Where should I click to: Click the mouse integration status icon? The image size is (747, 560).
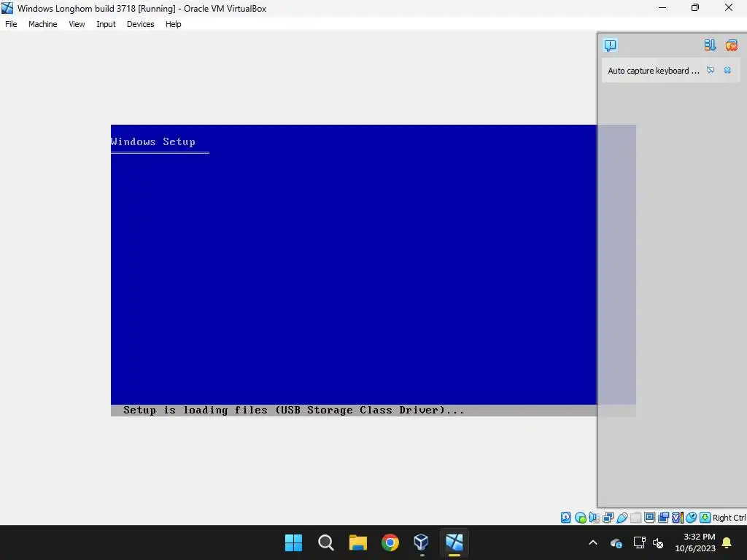[x=692, y=518]
